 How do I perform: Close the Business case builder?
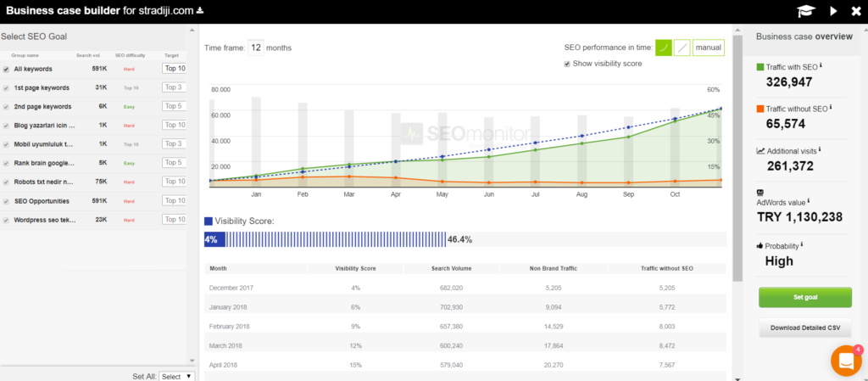856,11
